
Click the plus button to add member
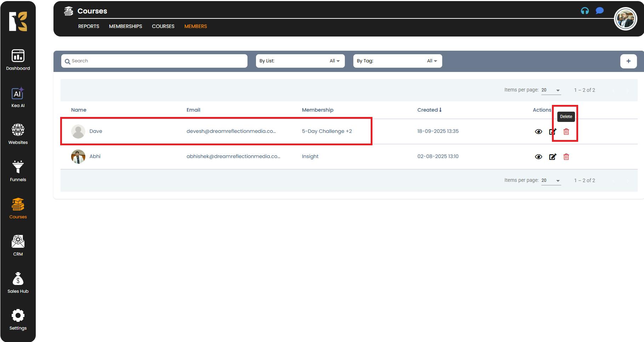(628, 61)
